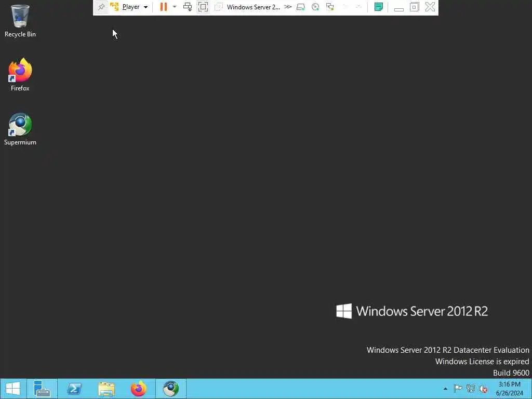This screenshot has height=399, width=532.
Task: Click the muted volume tray icon
Action: tap(483, 389)
